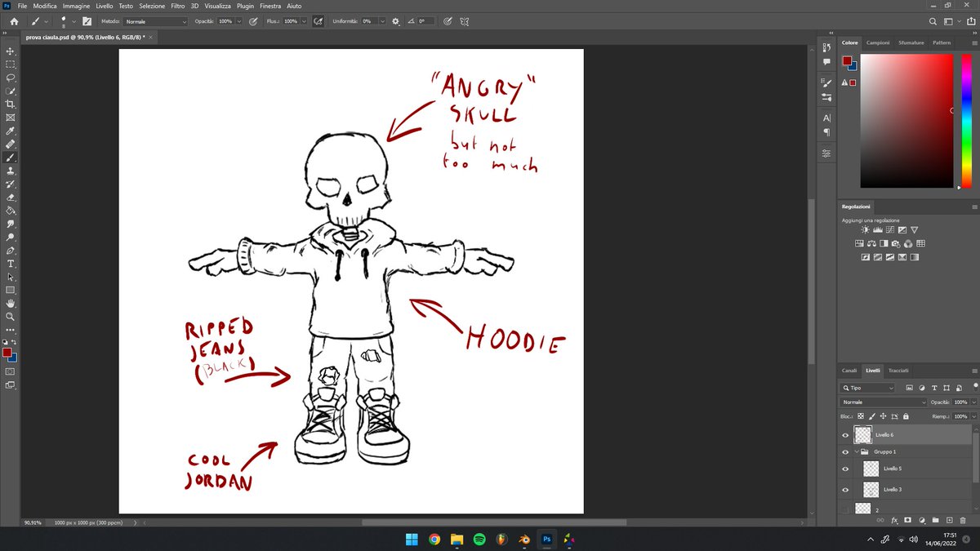Select the Type tool

[11, 264]
